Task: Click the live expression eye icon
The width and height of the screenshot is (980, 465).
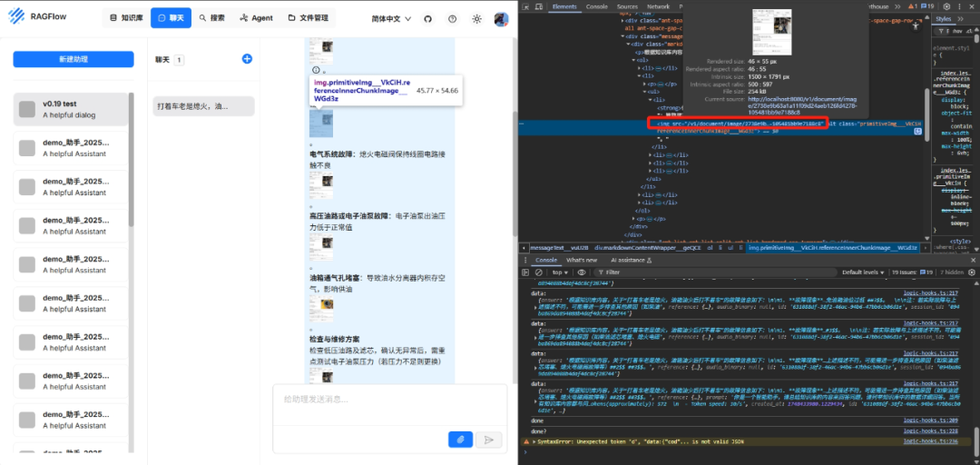Action: (x=582, y=272)
